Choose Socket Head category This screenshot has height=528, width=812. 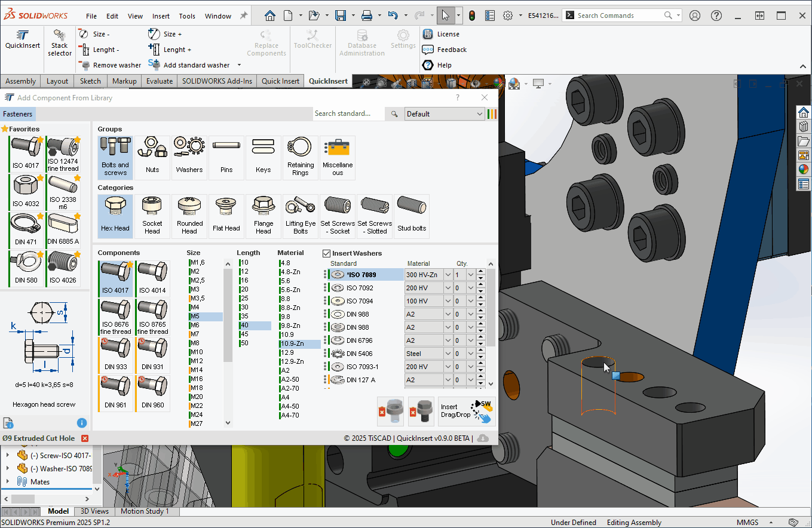[152, 216]
